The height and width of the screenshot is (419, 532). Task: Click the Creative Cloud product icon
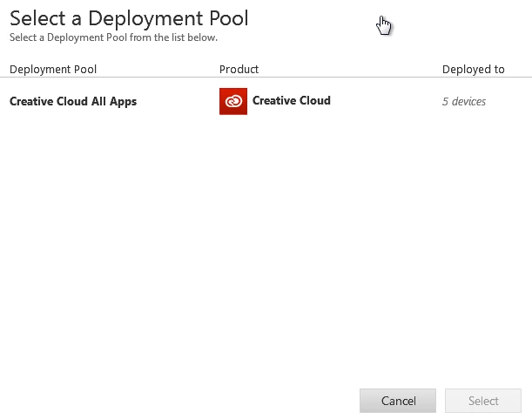tap(233, 102)
